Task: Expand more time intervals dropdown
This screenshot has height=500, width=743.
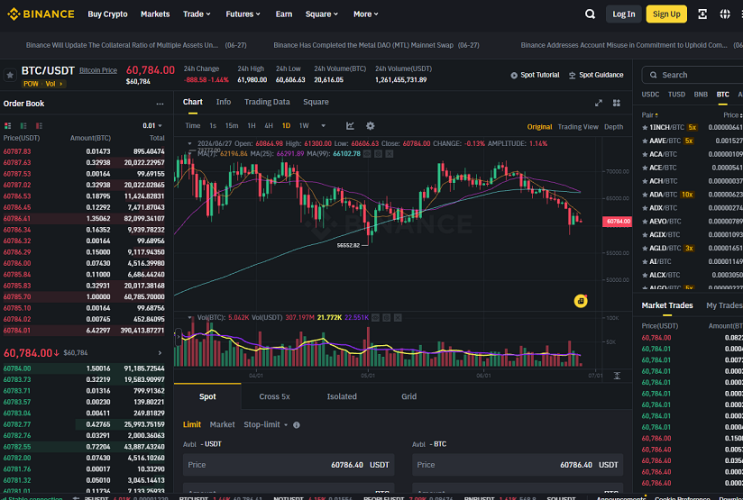Action: coord(323,126)
